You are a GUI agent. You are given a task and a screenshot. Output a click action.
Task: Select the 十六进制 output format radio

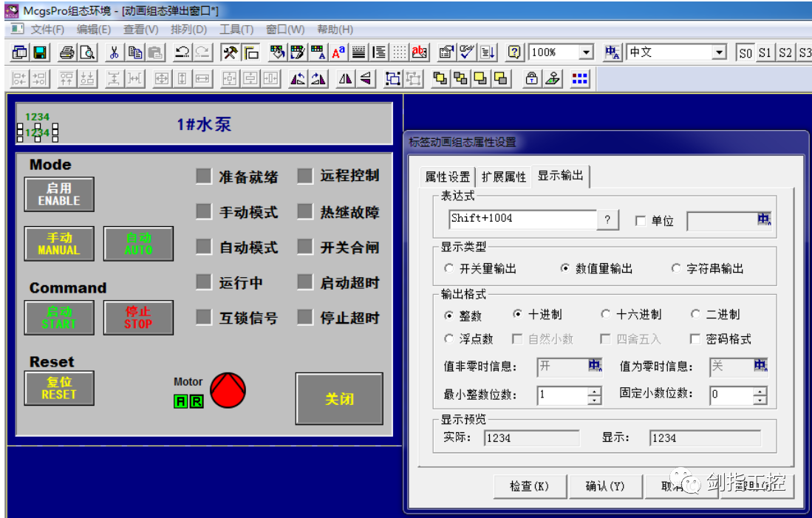(x=606, y=313)
